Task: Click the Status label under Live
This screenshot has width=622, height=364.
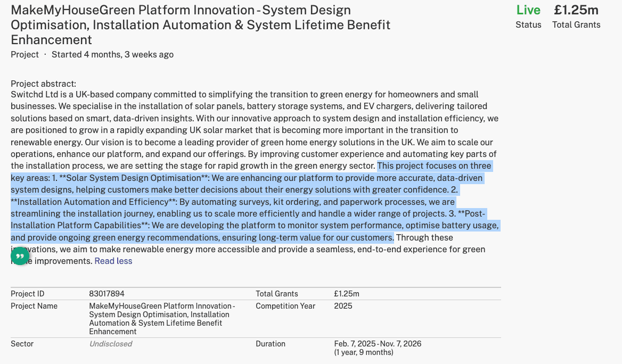Action: pyautogui.click(x=528, y=24)
